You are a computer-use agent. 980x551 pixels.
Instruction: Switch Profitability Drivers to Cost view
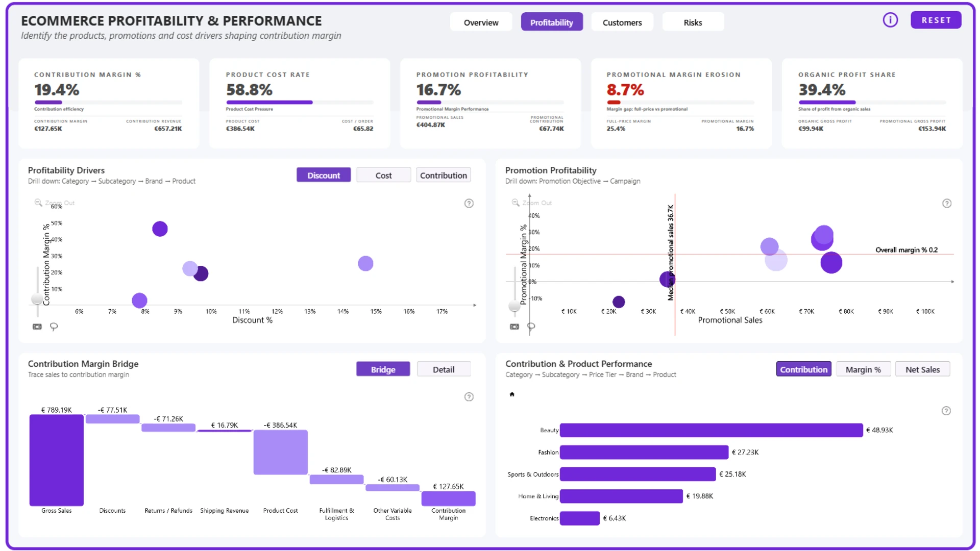click(383, 175)
